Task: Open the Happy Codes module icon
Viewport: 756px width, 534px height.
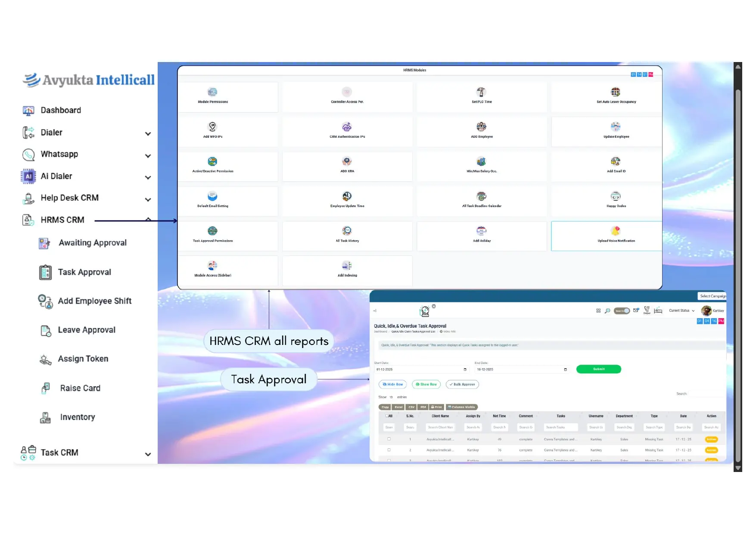Action: coord(616,196)
